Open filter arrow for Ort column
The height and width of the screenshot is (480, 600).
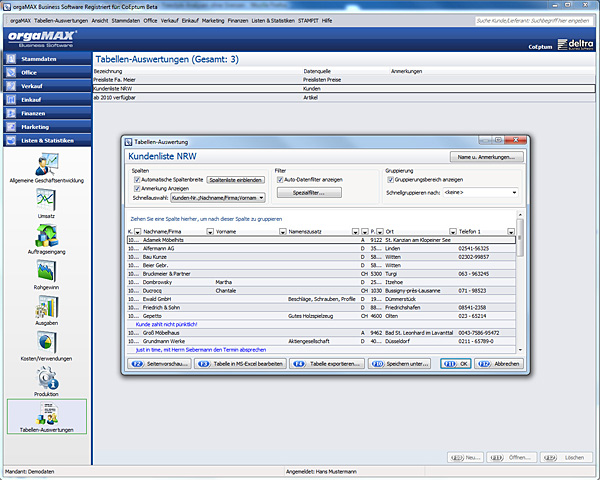(x=453, y=232)
